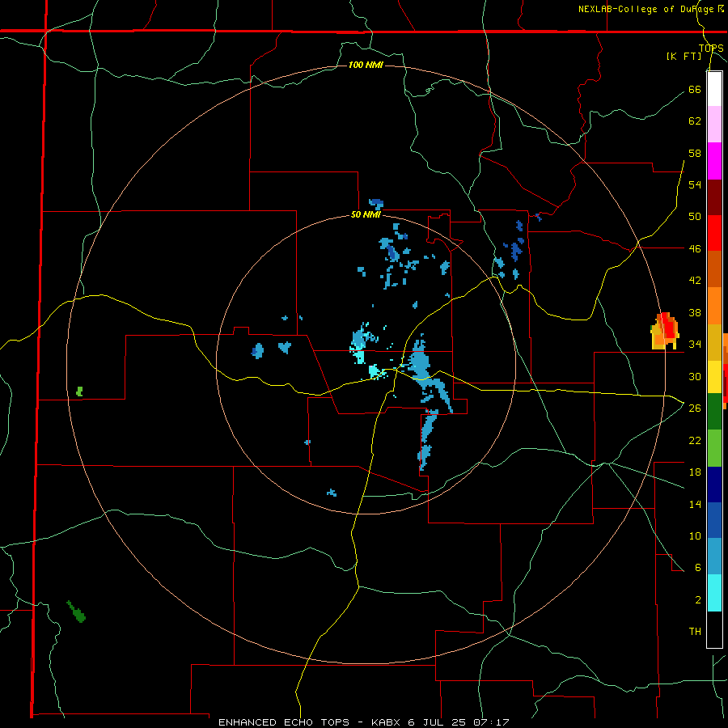Select the cyan legend swatch

click(x=714, y=593)
